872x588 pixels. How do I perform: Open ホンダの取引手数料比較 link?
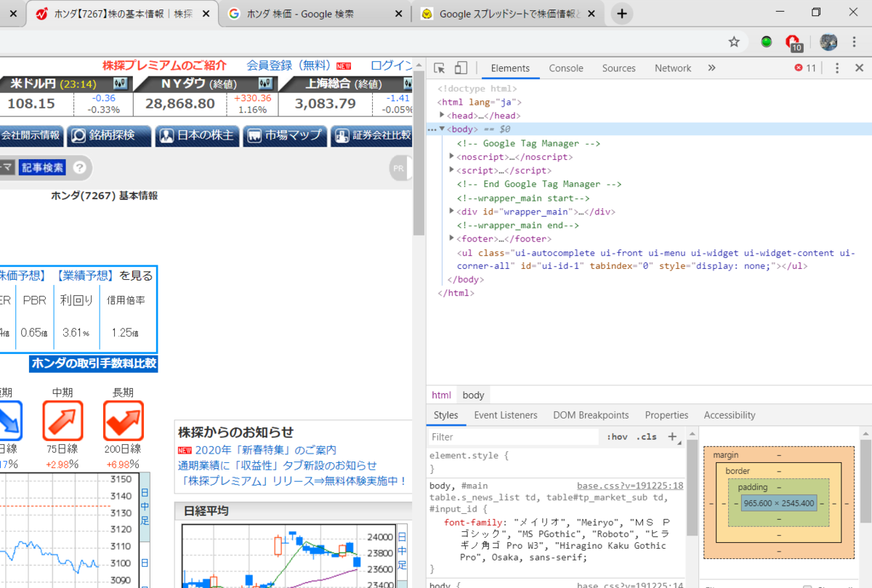click(94, 363)
